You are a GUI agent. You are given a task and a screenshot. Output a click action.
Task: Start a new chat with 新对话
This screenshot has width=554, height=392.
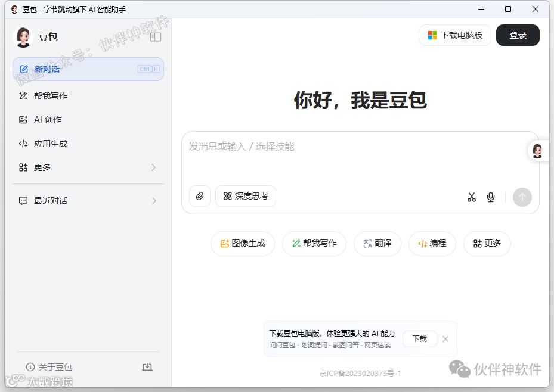point(88,69)
